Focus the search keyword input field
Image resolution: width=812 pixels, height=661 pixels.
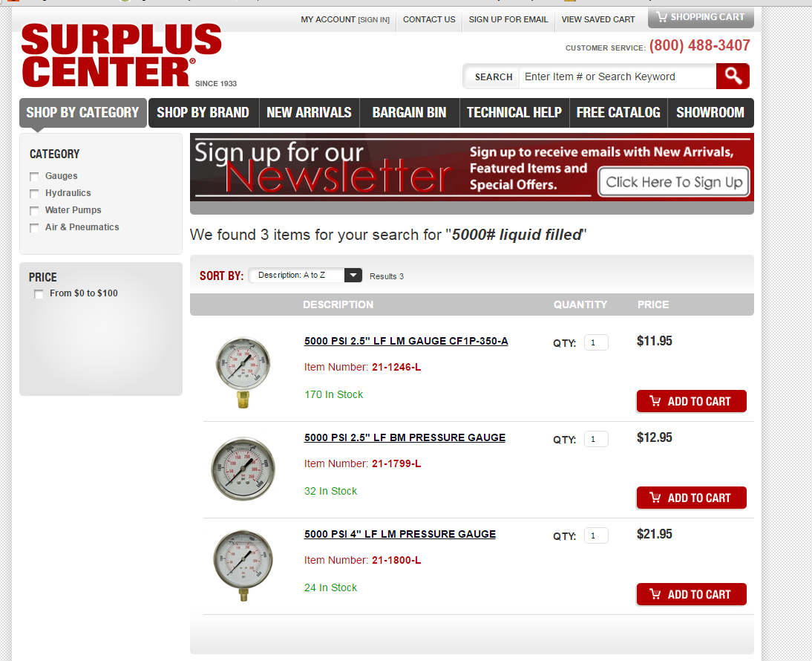point(618,76)
